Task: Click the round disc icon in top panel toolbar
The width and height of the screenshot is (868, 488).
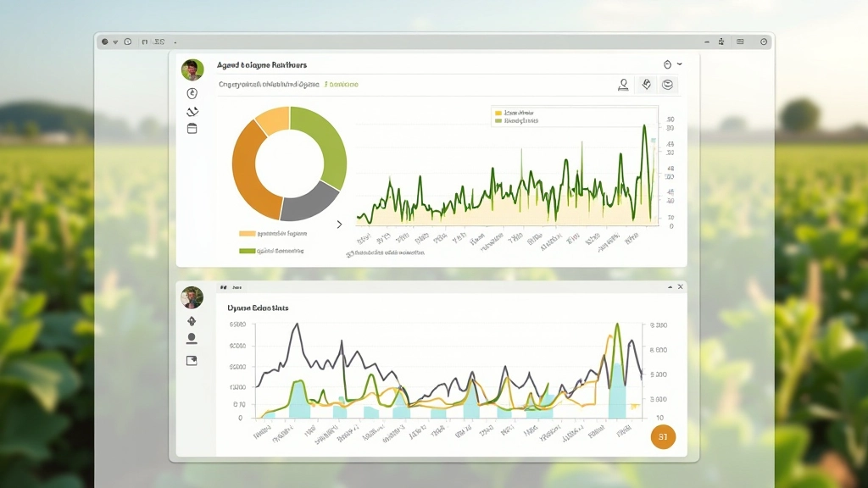Action: coord(668,85)
